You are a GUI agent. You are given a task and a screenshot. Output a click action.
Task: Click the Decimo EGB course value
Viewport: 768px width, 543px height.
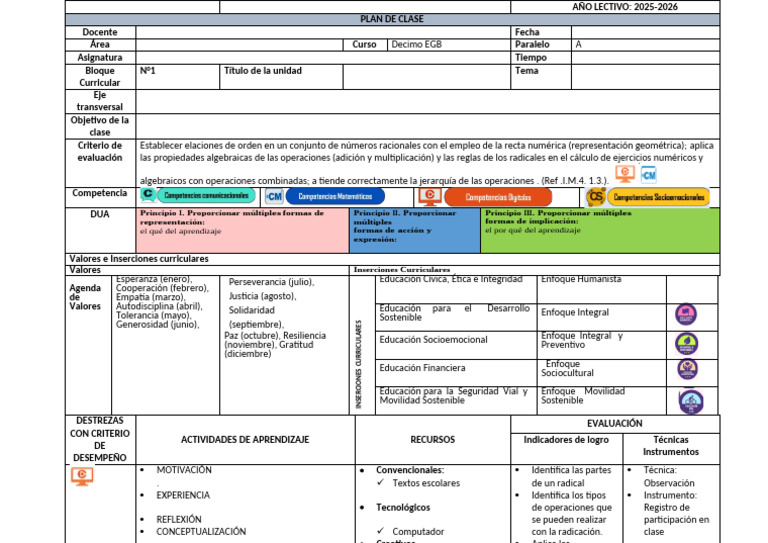(416, 45)
